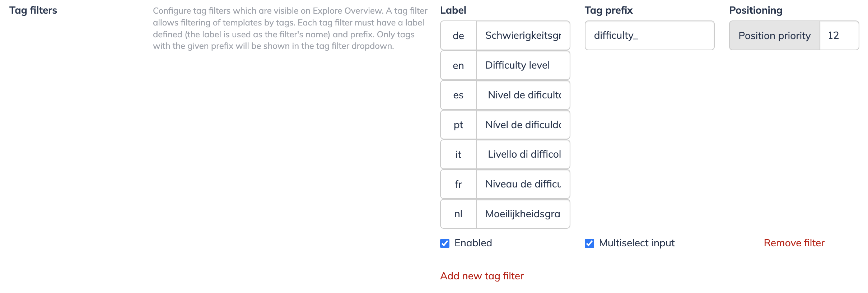868x293 pixels.
Task: Click the Position priority addon label
Action: pyautogui.click(x=775, y=36)
